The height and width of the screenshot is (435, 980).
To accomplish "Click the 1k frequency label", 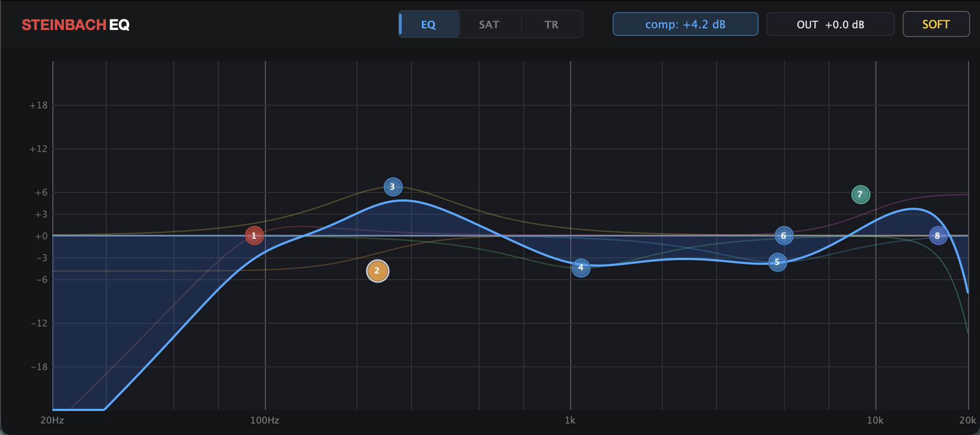I will pyautogui.click(x=570, y=420).
